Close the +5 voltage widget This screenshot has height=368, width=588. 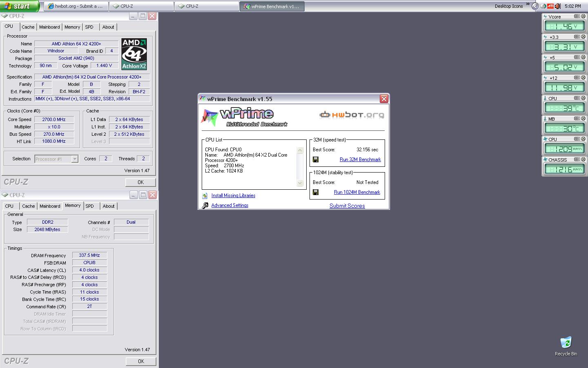click(x=584, y=57)
